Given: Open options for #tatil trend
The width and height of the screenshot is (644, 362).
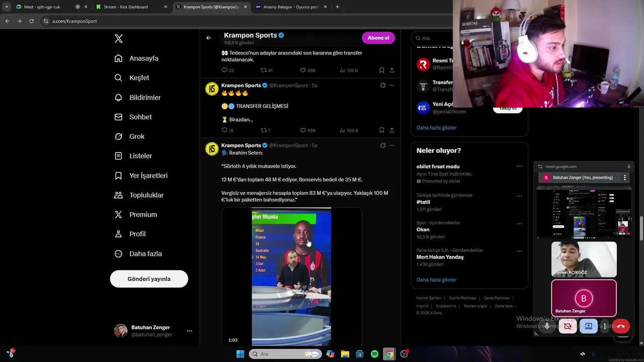Looking at the screenshot, I should pyautogui.click(x=519, y=196).
